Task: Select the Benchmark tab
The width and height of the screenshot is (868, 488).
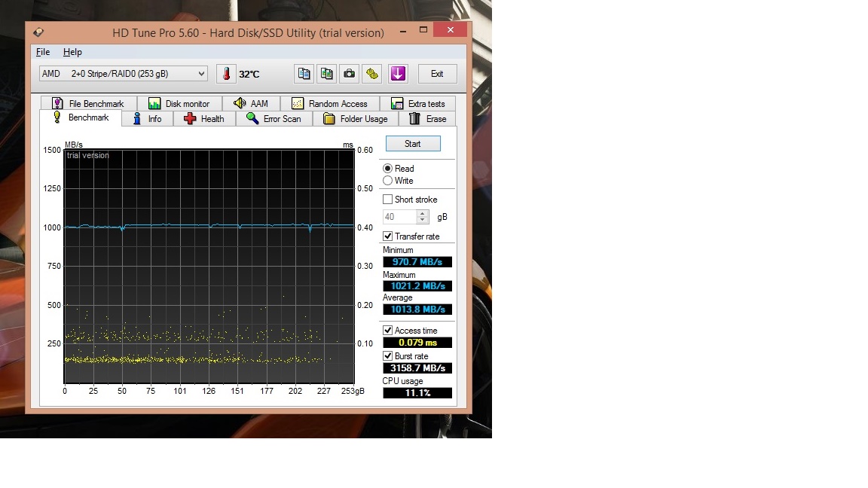Action: pyautogui.click(x=81, y=117)
